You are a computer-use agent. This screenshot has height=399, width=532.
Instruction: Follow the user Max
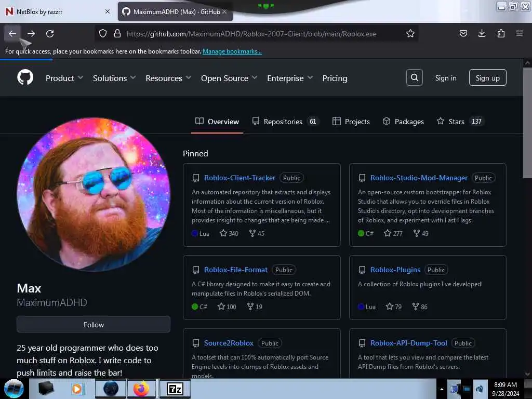[x=94, y=325]
